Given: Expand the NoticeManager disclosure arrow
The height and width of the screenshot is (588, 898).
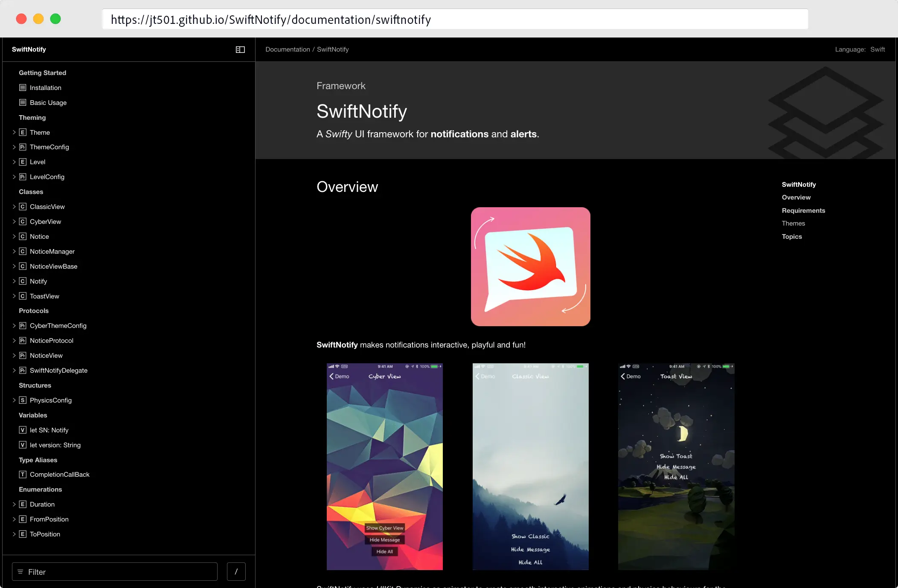Looking at the screenshot, I should coord(14,251).
